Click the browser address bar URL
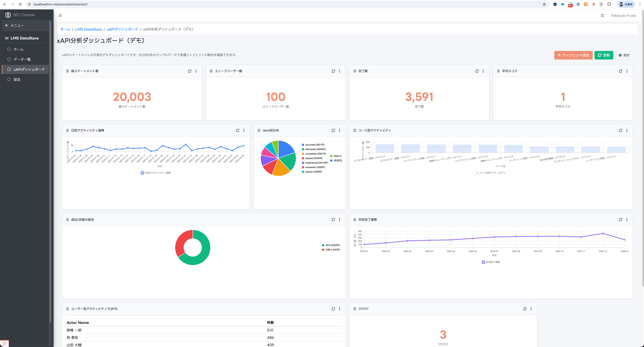644x347 pixels. click(x=60, y=4)
